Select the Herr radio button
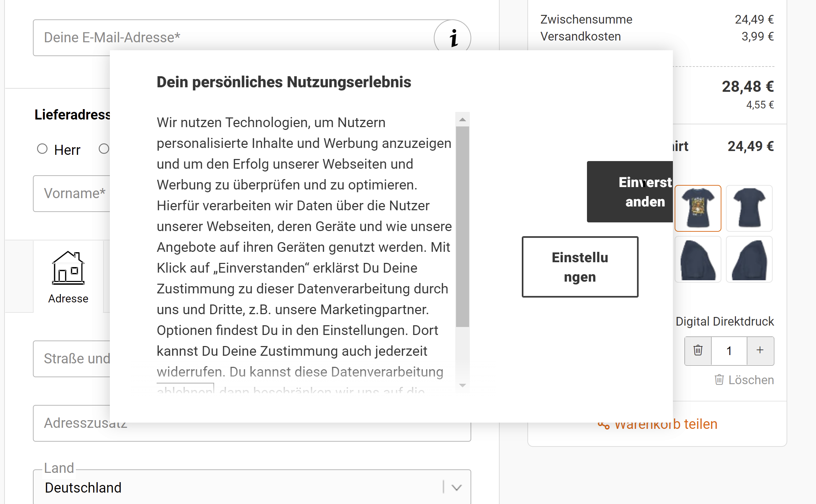The height and width of the screenshot is (504, 816). 42,149
